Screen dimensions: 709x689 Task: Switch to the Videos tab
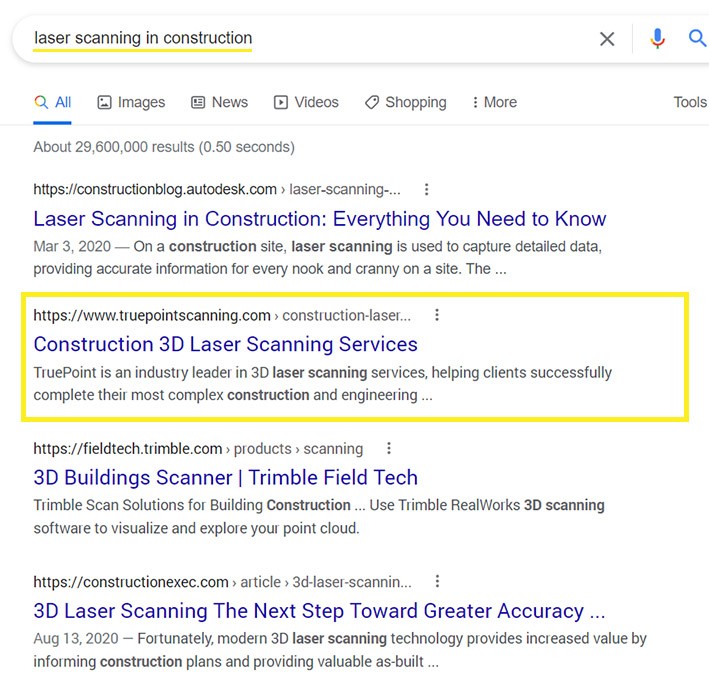point(306,103)
